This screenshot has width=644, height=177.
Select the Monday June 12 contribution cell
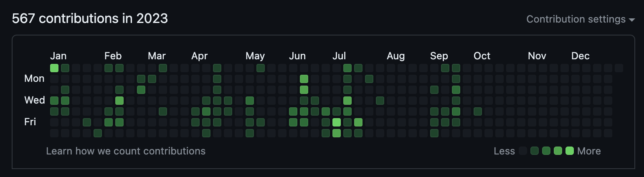304,78
